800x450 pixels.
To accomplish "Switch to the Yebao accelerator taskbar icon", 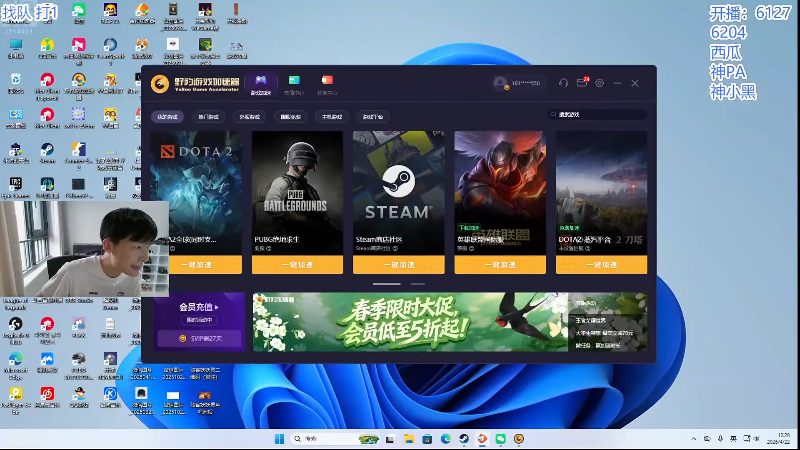I will (519, 439).
